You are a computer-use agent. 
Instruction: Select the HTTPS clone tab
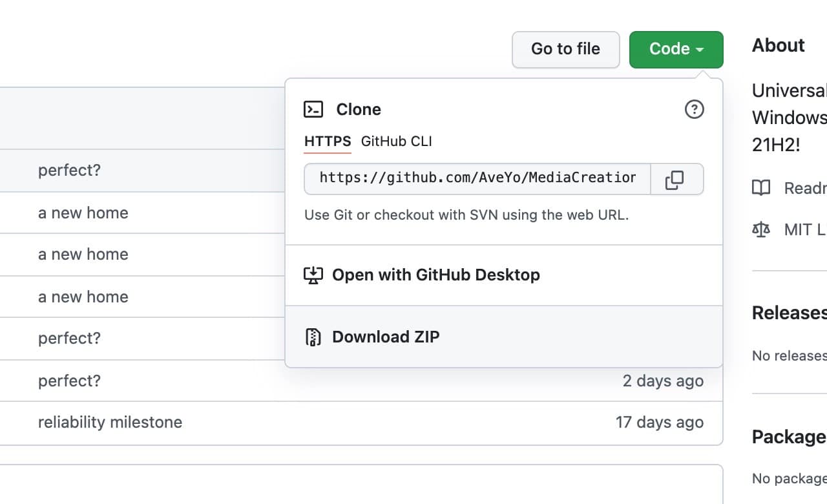pos(328,142)
